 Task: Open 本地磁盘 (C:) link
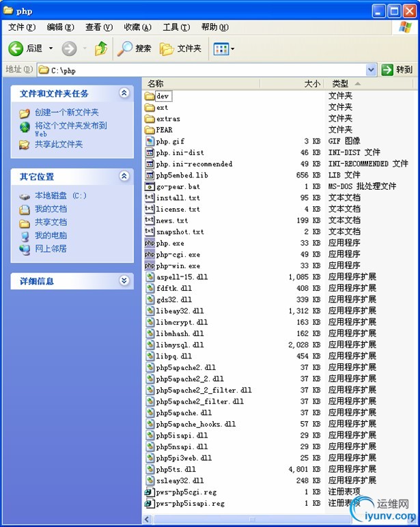click(x=61, y=196)
